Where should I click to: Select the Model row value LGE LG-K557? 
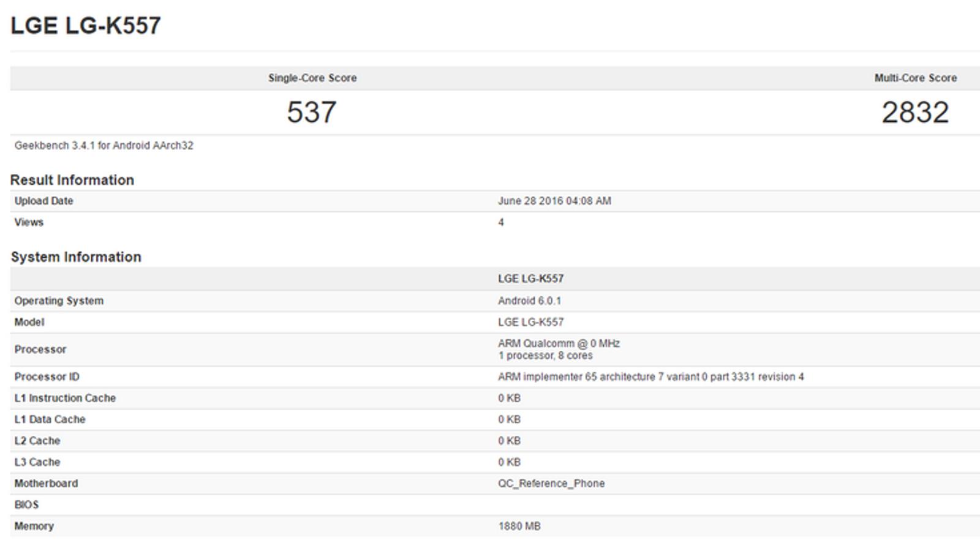tap(530, 322)
